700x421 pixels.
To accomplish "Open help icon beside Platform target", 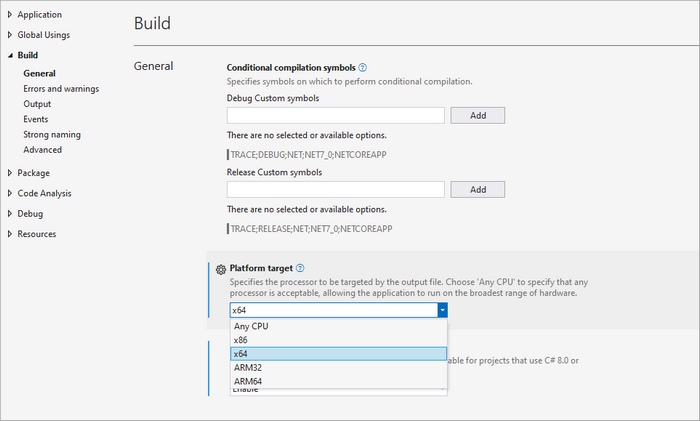I will [x=300, y=268].
